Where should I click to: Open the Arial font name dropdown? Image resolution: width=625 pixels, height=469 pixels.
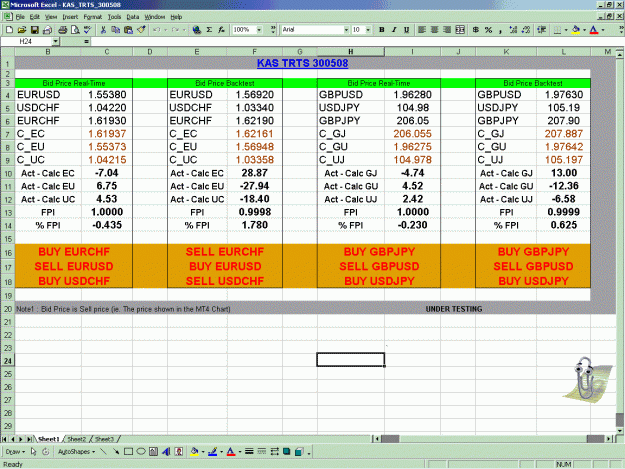pyautogui.click(x=346, y=30)
